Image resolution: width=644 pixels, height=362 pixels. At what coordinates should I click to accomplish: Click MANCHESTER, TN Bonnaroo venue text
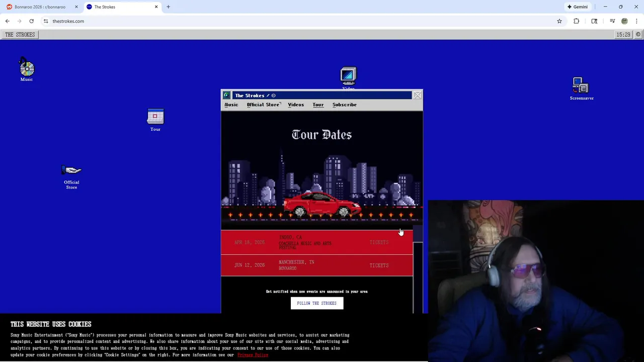tap(296, 265)
